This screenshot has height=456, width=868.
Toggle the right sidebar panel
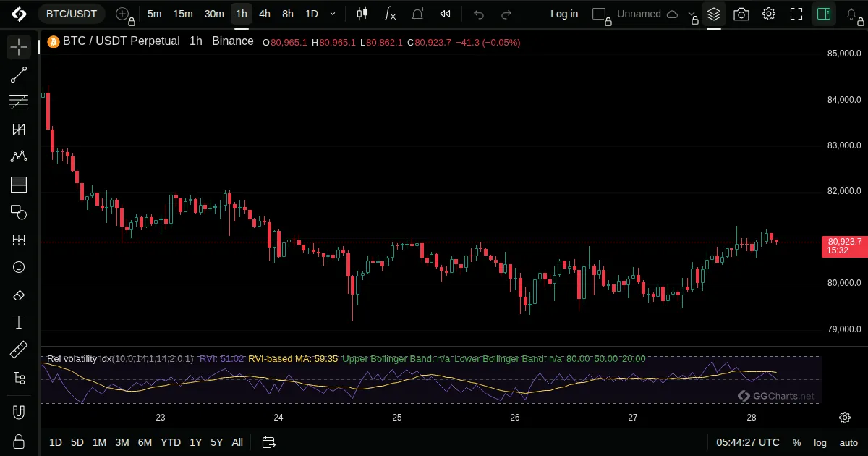click(x=824, y=14)
